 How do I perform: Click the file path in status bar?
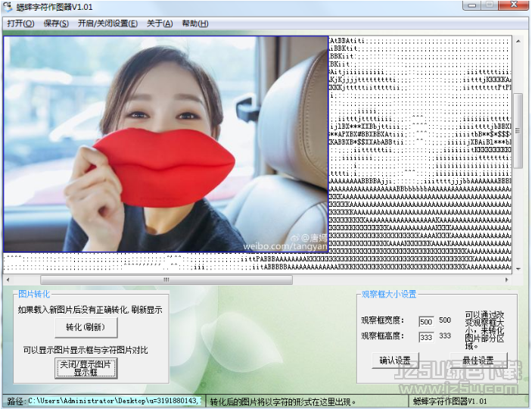114,401
